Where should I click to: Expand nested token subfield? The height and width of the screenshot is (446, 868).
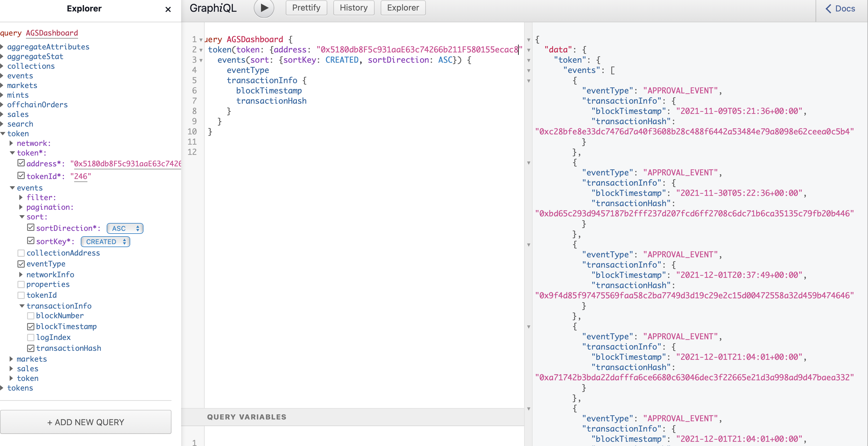11,378
